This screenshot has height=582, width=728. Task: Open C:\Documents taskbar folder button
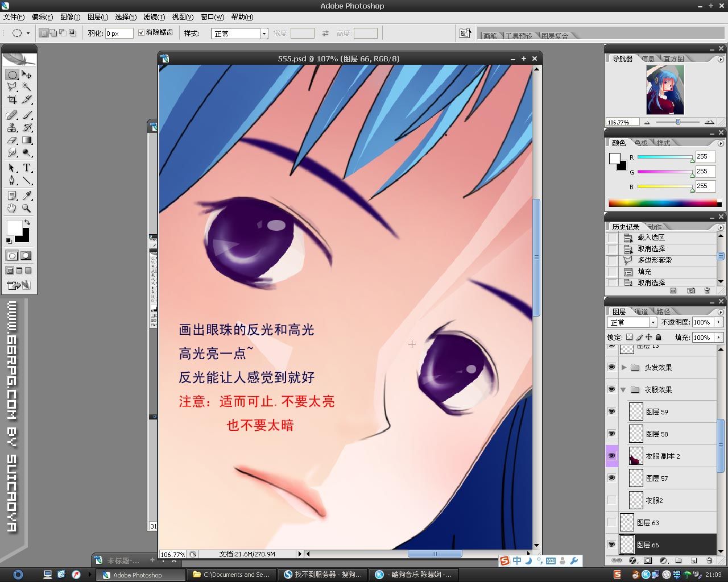232,575
